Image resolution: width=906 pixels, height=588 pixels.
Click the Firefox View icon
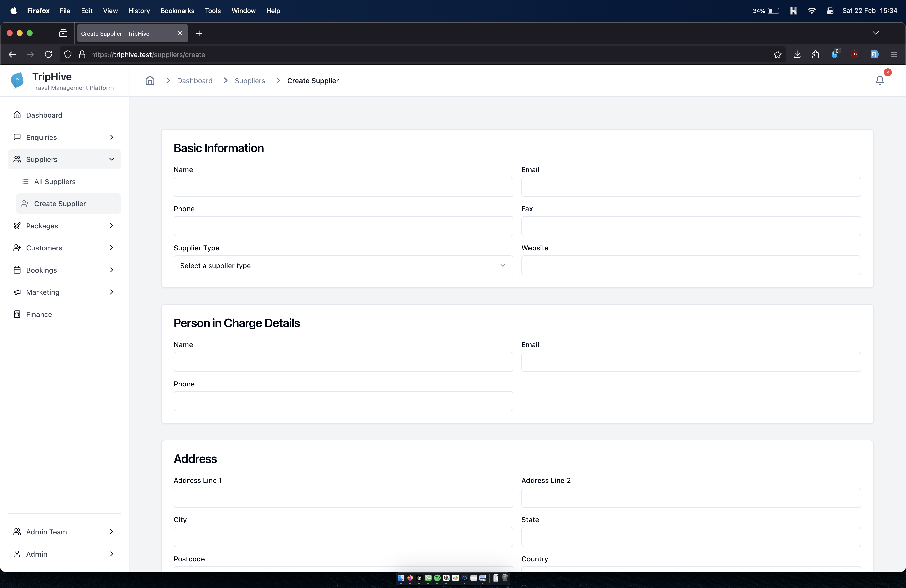(64, 33)
